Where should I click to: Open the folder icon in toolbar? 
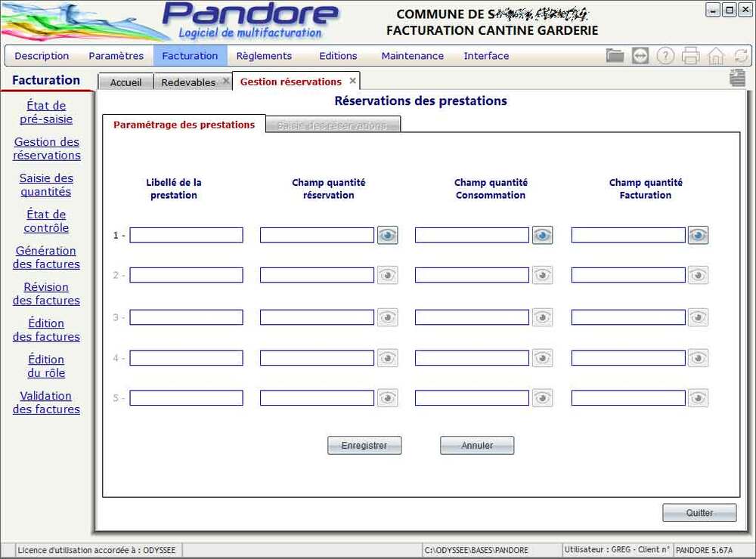point(615,55)
